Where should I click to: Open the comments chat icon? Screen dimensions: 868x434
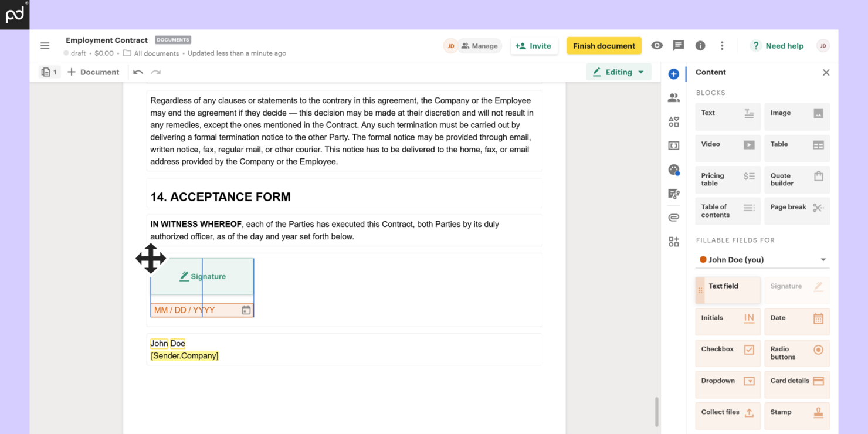679,46
